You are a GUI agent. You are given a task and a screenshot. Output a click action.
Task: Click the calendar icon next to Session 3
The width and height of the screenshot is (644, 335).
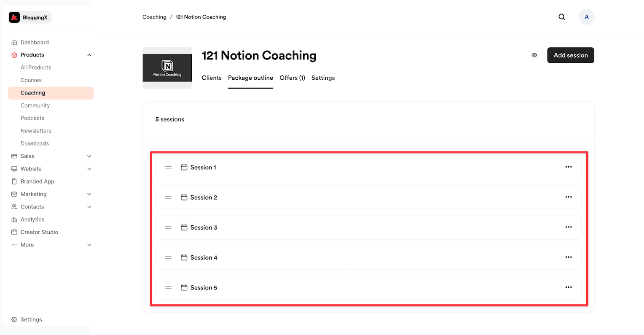pyautogui.click(x=184, y=227)
